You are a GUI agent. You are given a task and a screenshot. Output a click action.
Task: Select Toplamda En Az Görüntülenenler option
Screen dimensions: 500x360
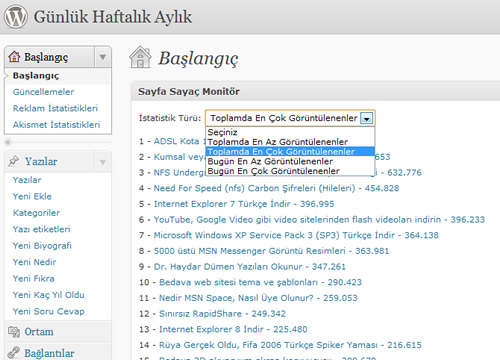coord(290,142)
